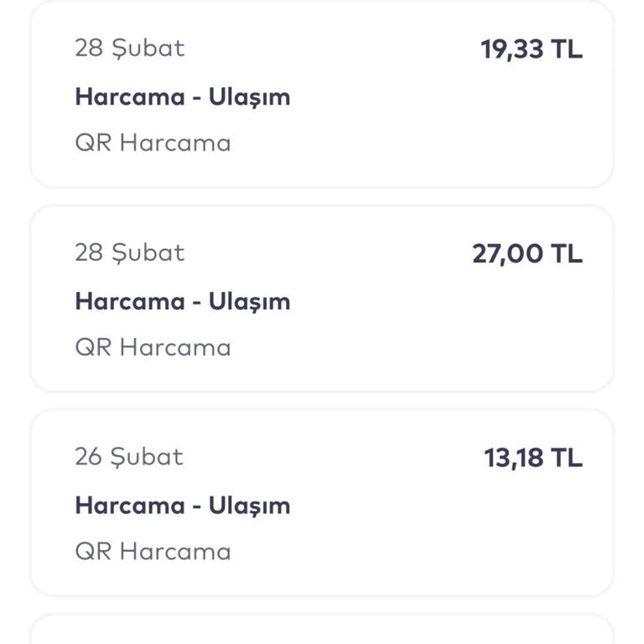
Task: Click the 19,33 TL amount text
Action: (531, 49)
